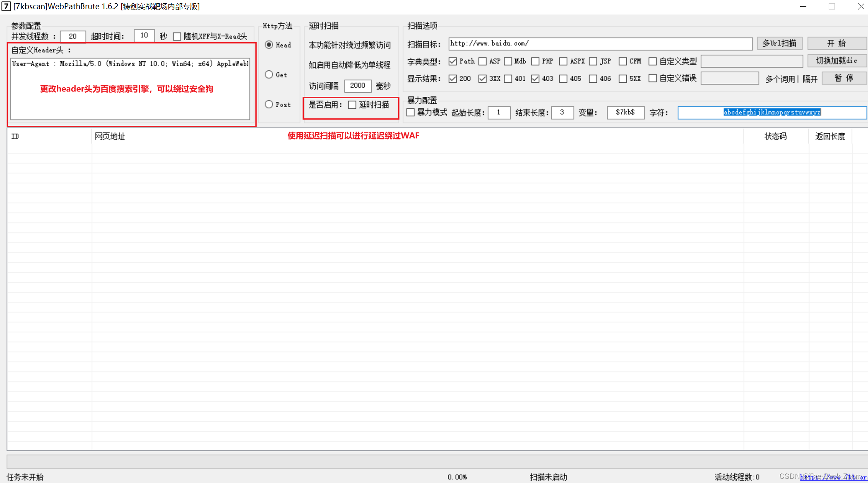Close the WebPathBrute window
The height and width of the screenshot is (483, 868).
tap(861, 7)
